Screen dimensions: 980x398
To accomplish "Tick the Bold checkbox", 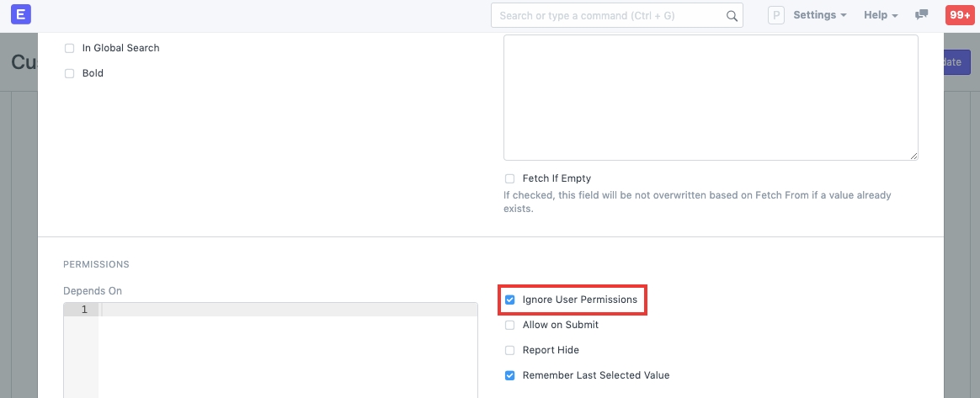I will point(70,74).
